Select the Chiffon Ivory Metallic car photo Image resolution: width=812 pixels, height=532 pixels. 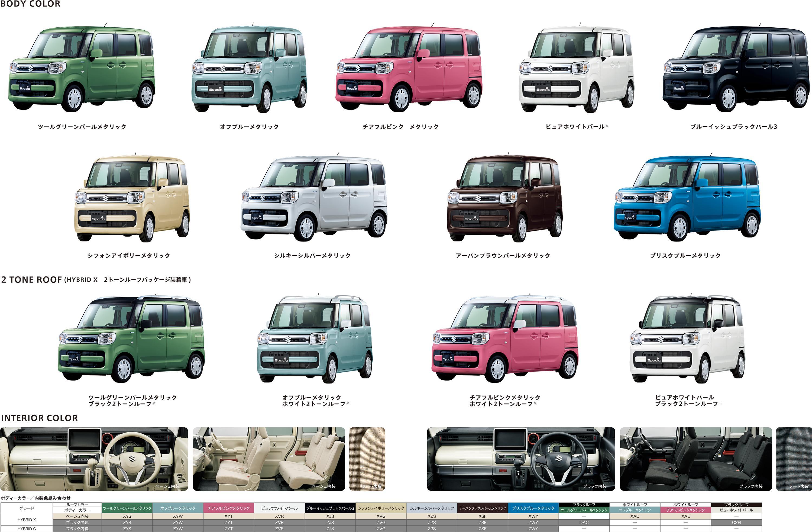coord(132,197)
